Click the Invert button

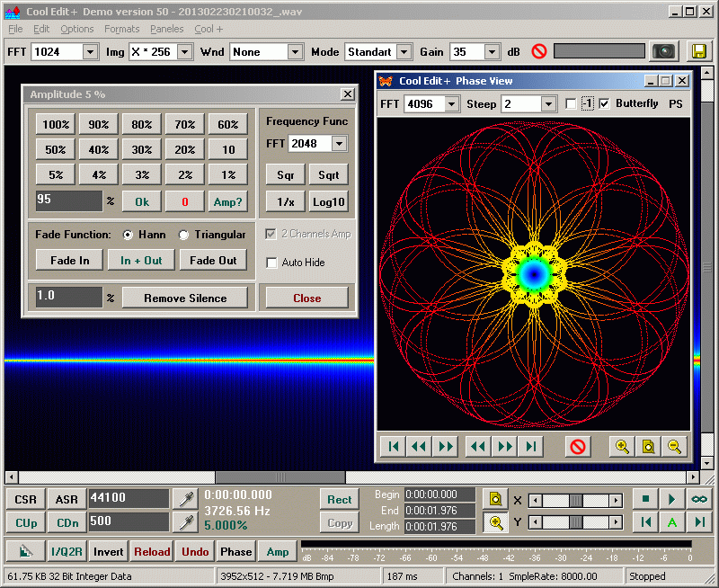108,551
